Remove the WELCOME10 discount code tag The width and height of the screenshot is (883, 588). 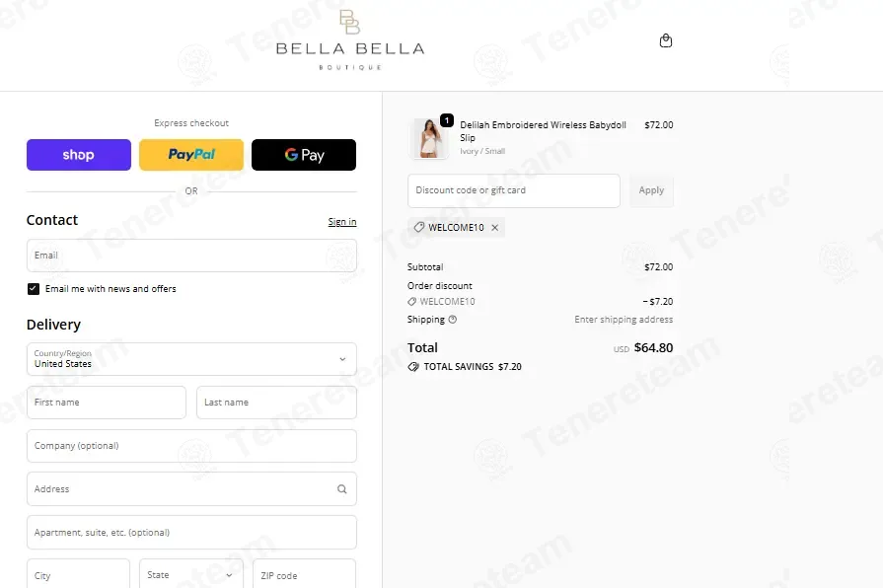(x=495, y=228)
